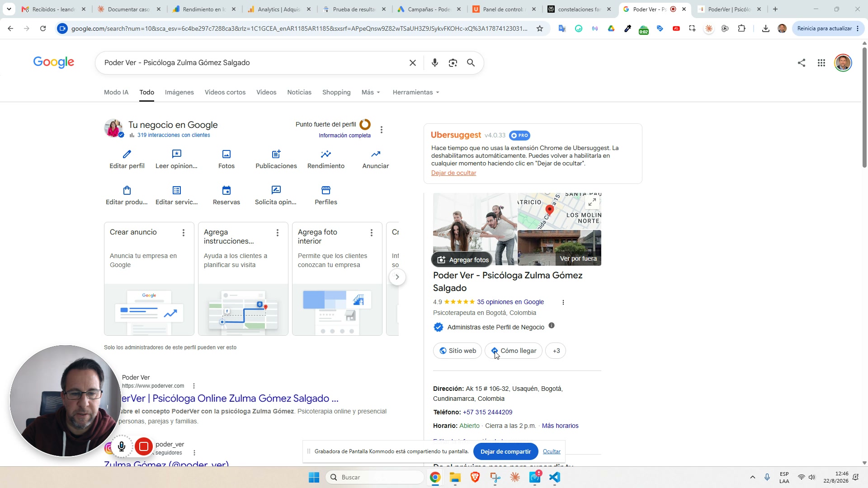Open Visual Studio Code from taskbar
The width and height of the screenshot is (868, 488).
pyautogui.click(x=555, y=477)
